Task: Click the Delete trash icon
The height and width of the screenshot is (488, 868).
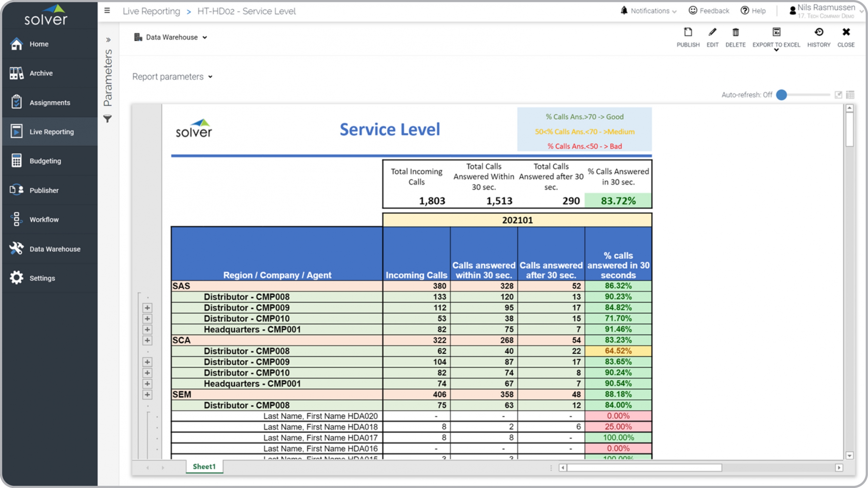Action: point(735,33)
